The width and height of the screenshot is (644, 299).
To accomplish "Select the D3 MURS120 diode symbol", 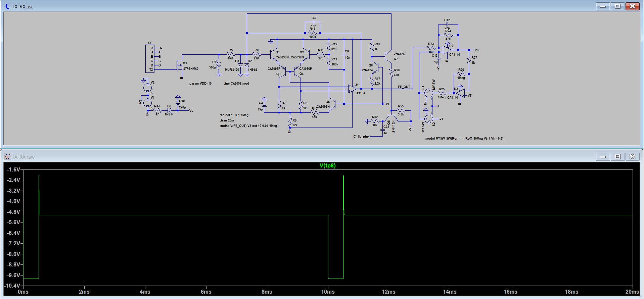I will click(240, 65).
